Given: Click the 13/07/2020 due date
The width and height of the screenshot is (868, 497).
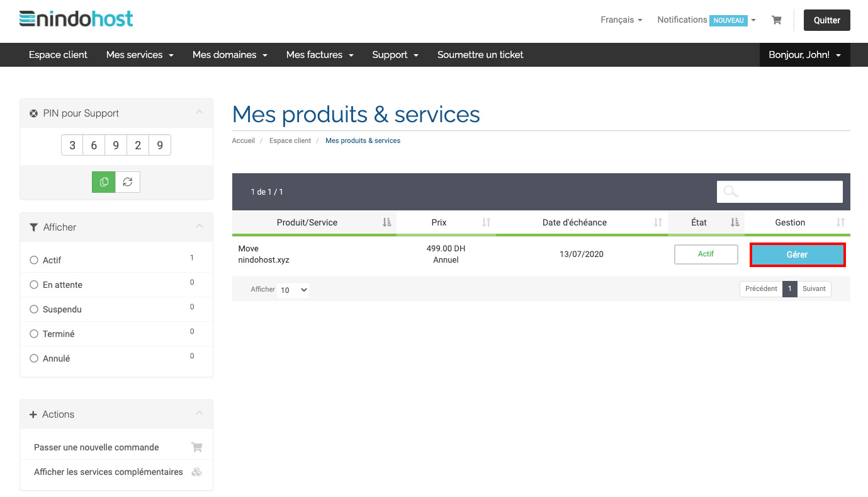Looking at the screenshot, I should (582, 254).
